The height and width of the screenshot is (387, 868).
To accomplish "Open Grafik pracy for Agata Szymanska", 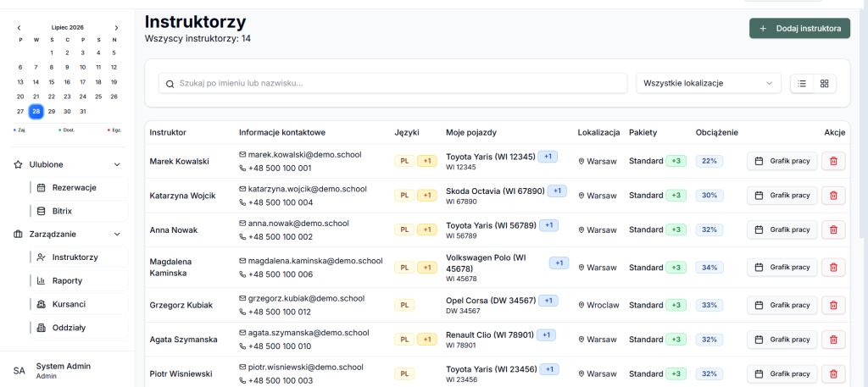I will [782, 340].
